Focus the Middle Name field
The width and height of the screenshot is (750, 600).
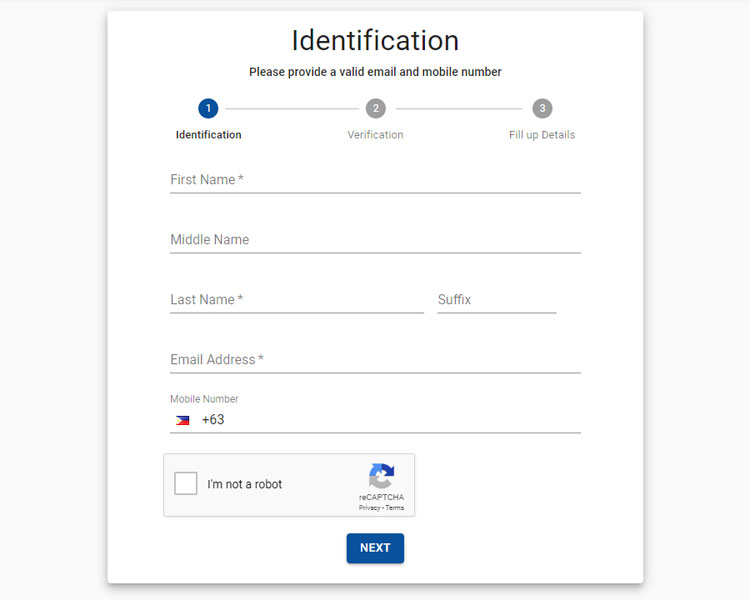(x=375, y=240)
